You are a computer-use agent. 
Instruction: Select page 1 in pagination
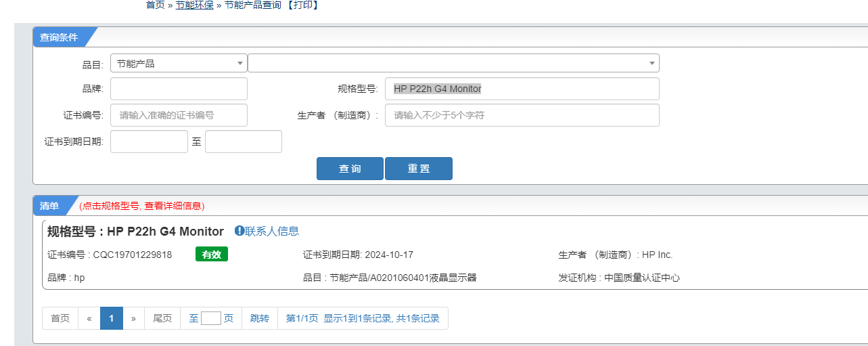(x=112, y=318)
